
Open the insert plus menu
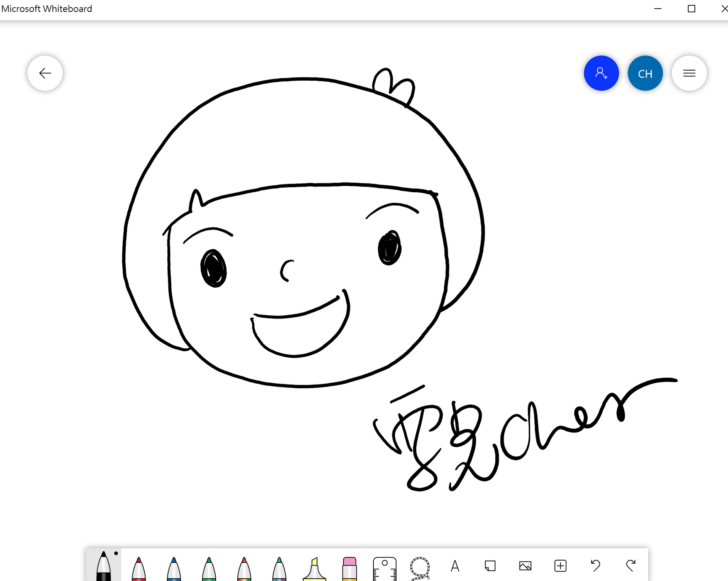[x=560, y=566]
